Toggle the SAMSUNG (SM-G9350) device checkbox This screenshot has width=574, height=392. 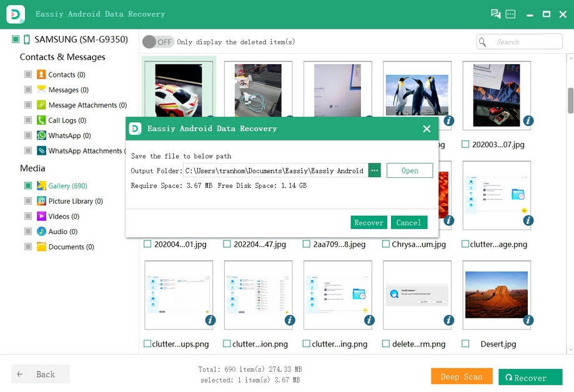tap(16, 39)
